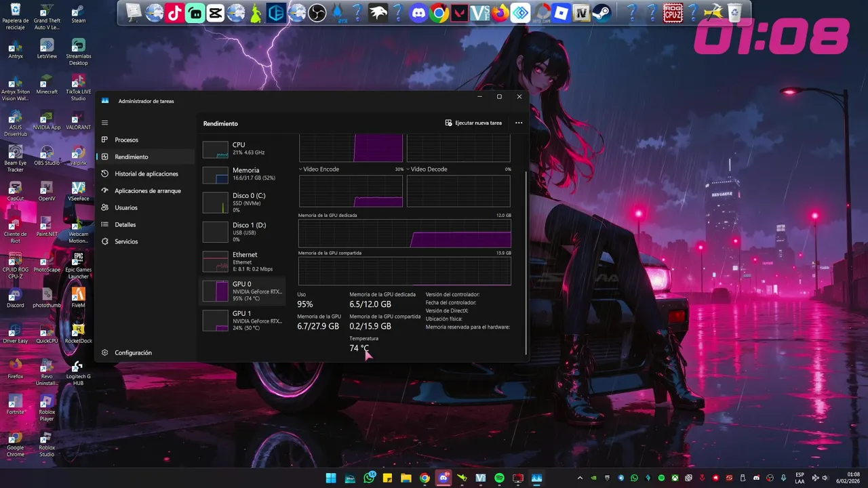Select the Minecraft desktop shortcut

[x=47, y=84]
